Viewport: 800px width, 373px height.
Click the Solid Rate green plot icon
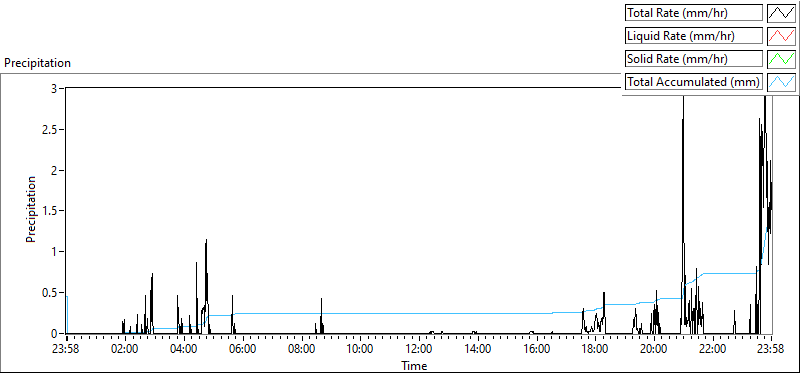(x=781, y=59)
